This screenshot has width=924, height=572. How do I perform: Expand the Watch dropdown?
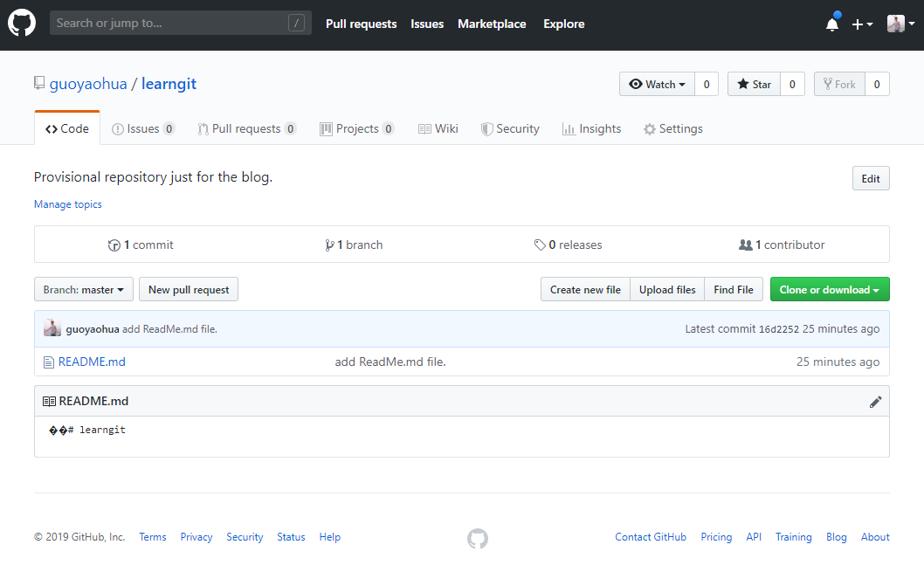658,84
